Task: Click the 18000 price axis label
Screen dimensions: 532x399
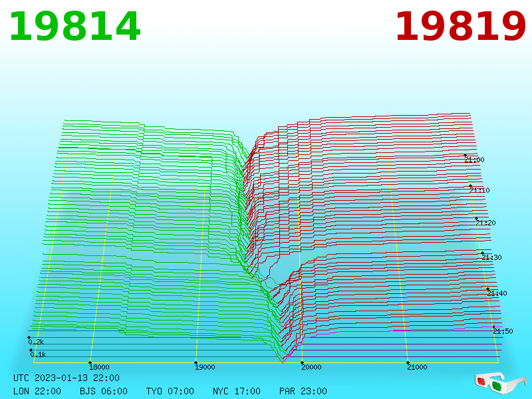Action: [x=99, y=367]
